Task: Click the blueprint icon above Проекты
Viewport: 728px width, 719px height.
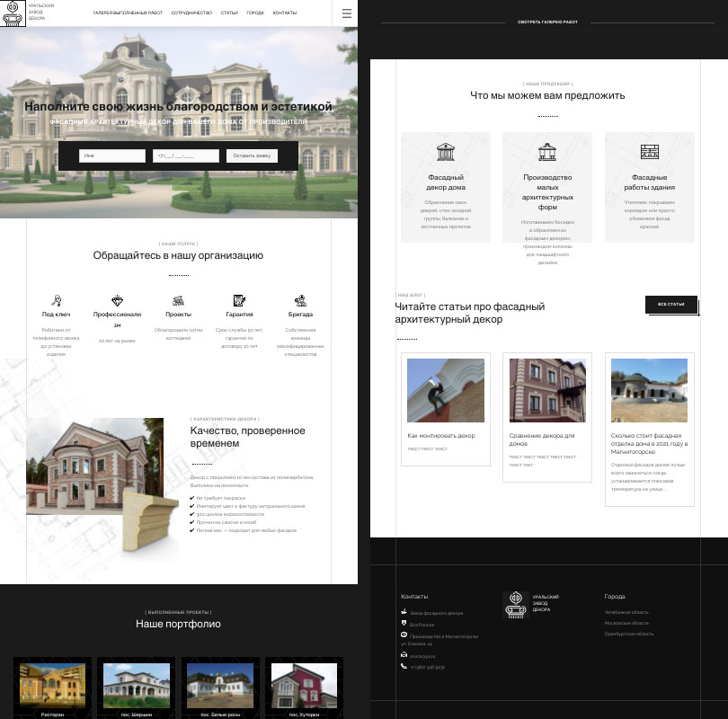Action: [178, 300]
